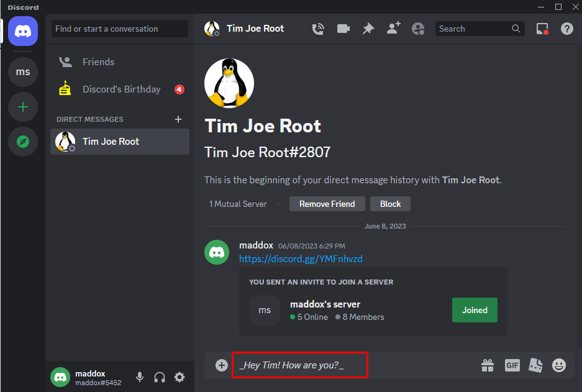Open Discord home direct messages button
Image resolution: width=582 pixels, height=392 pixels.
(23, 31)
